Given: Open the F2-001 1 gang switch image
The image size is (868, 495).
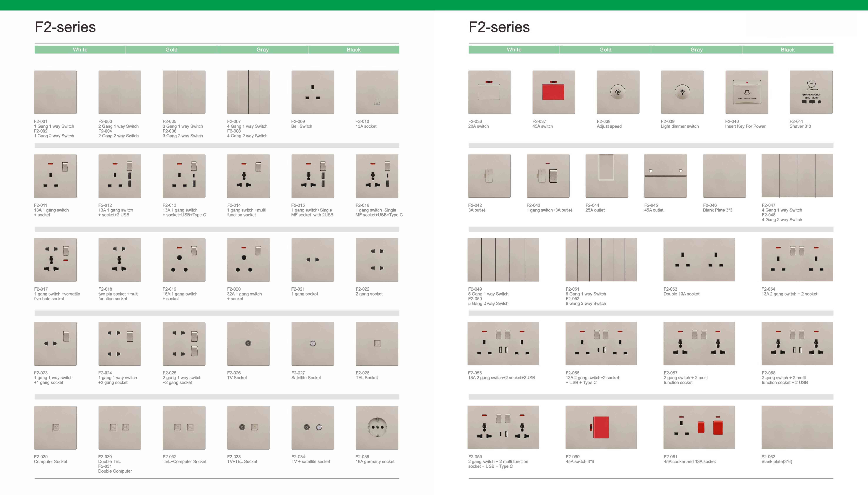Looking at the screenshot, I should click(55, 92).
